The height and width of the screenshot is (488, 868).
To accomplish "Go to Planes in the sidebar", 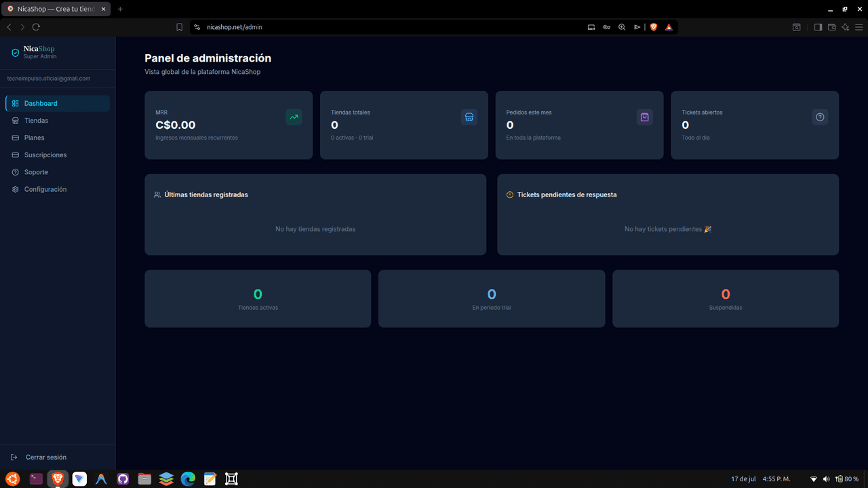I will click(x=58, y=138).
